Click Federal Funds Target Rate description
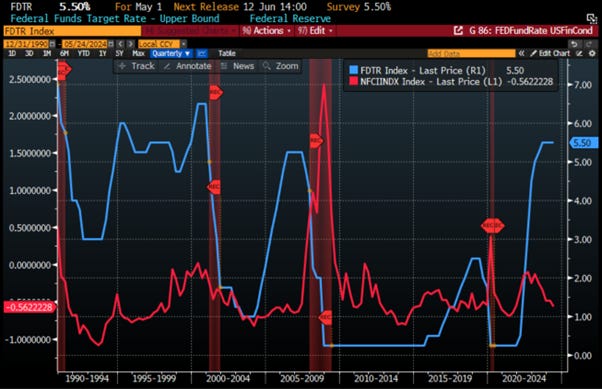Image resolution: width=602 pixels, height=389 pixels. coord(115,18)
